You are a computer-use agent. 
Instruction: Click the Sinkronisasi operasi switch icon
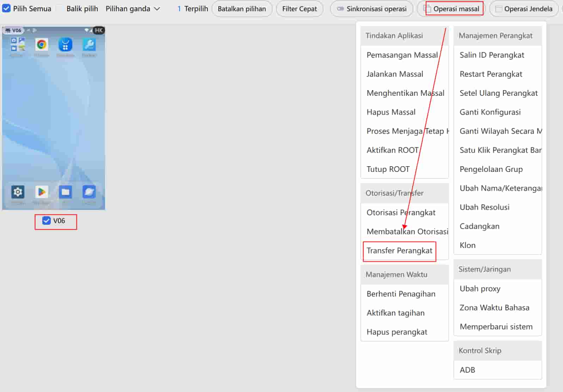tap(340, 9)
